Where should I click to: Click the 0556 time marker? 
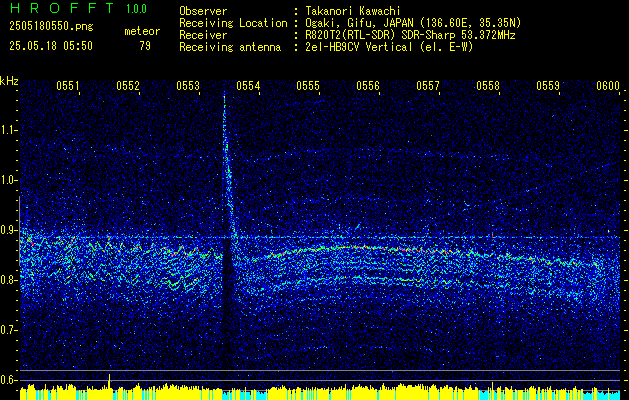point(368,85)
